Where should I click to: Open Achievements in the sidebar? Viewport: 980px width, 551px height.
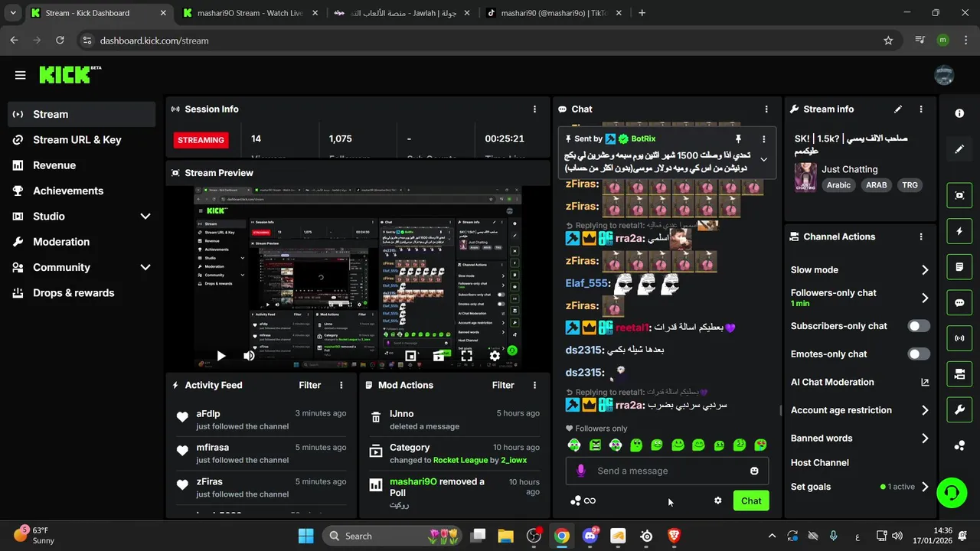(82, 191)
